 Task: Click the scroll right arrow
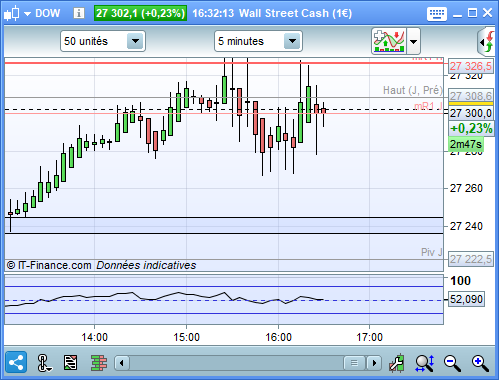[x=374, y=363]
